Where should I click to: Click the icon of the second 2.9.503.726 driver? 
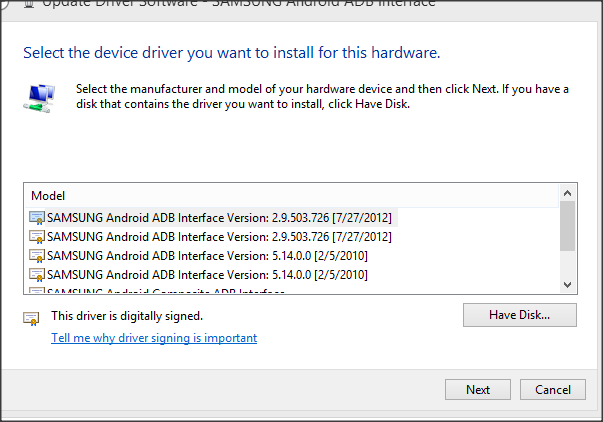[x=37, y=236]
